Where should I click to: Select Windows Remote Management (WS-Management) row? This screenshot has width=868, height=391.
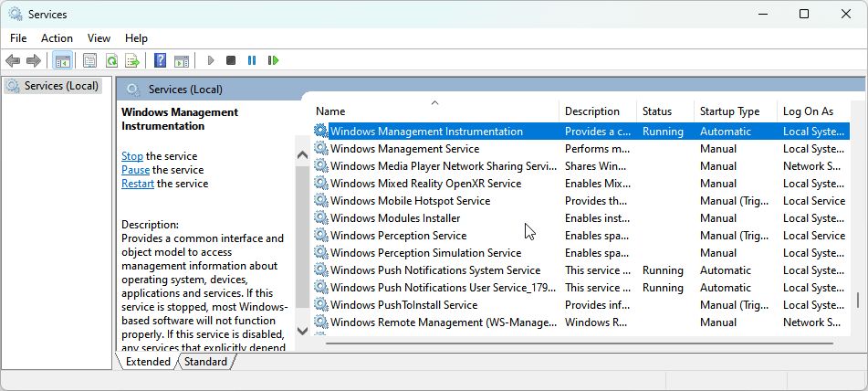[580, 322]
